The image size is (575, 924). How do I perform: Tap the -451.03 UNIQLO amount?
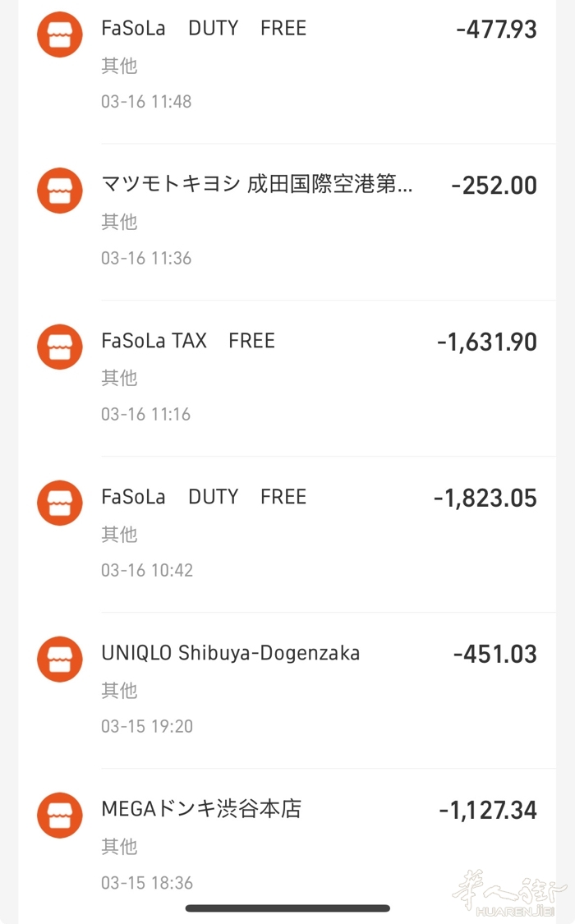494,655
